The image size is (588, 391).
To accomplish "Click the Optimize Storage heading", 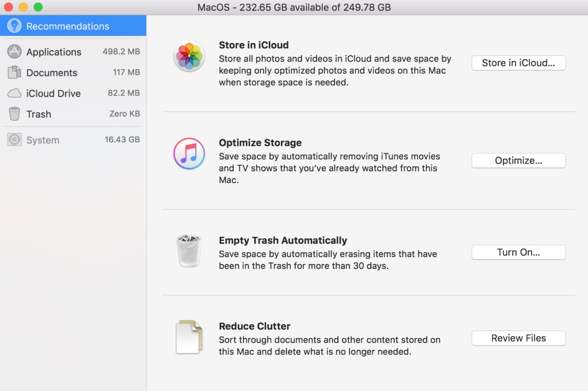I will click(260, 143).
